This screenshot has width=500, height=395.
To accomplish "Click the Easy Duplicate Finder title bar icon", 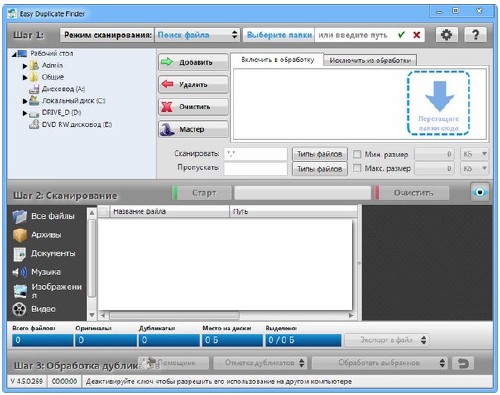I will 12,14.
